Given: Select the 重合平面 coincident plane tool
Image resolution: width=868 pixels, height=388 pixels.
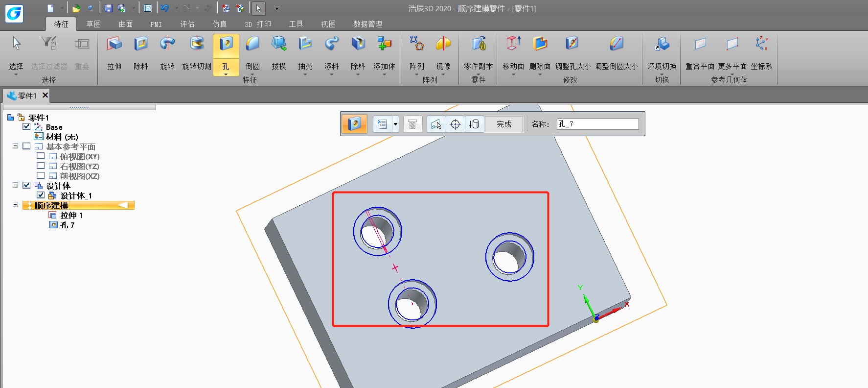Looking at the screenshot, I should [700, 53].
